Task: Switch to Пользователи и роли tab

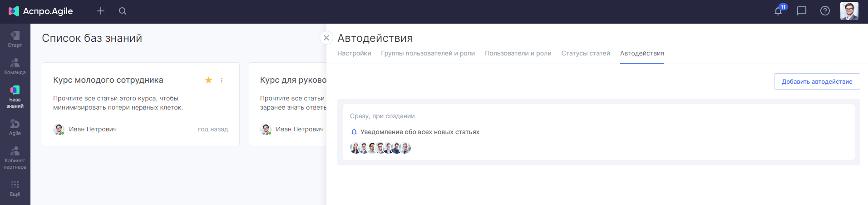Action: 518,53
